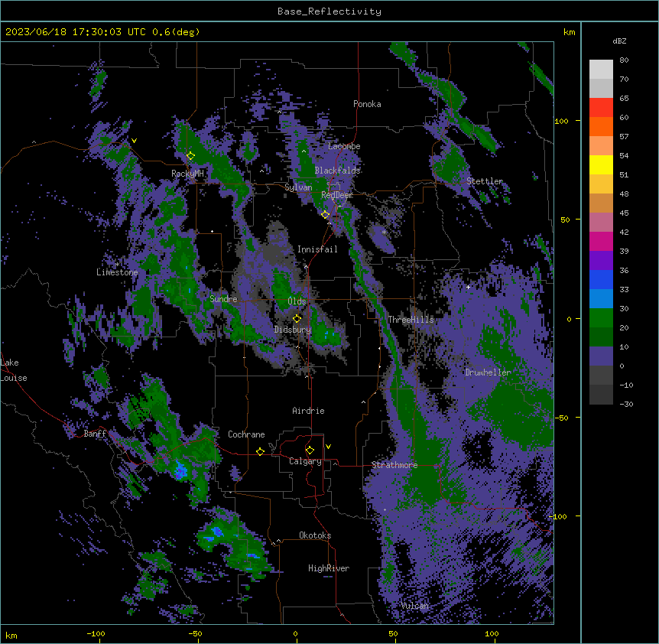Click the Olds label
The width and height of the screenshot is (659, 644).
[x=297, y=301]
